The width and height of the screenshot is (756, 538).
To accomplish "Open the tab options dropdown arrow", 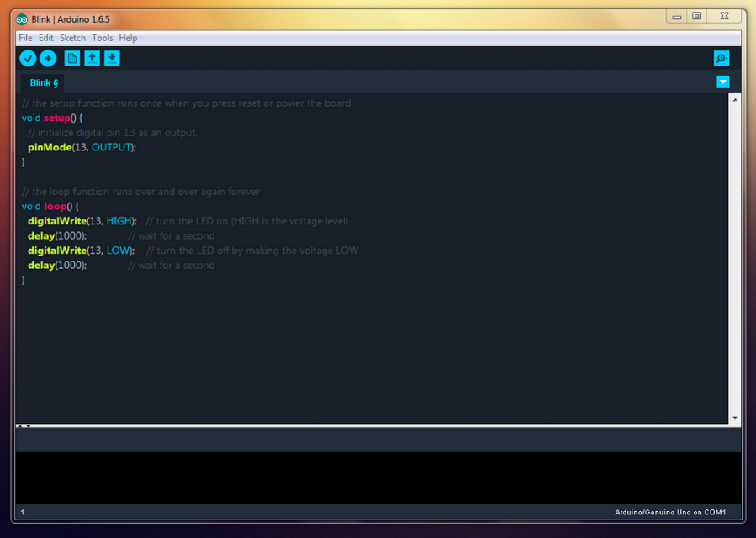I will point(722,82).
